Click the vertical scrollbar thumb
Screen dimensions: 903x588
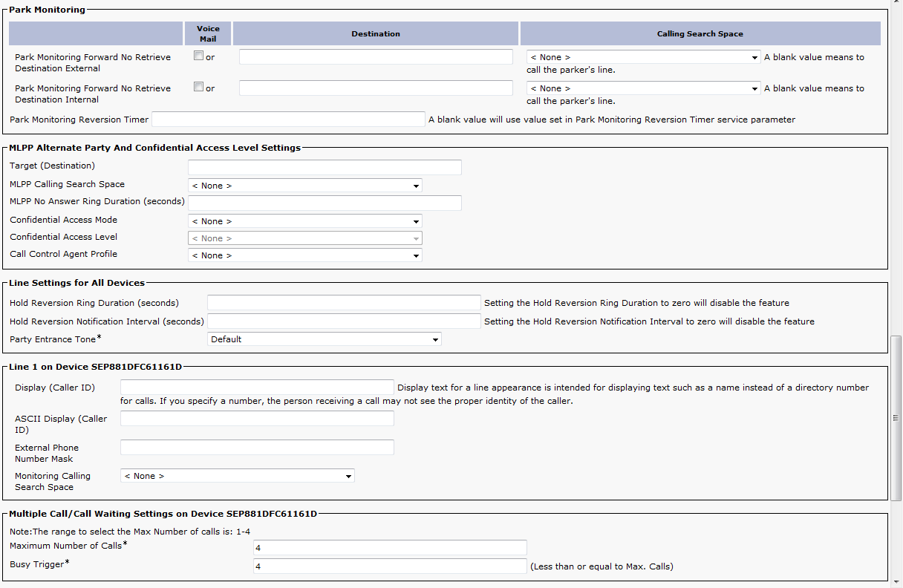coord(896,418)
